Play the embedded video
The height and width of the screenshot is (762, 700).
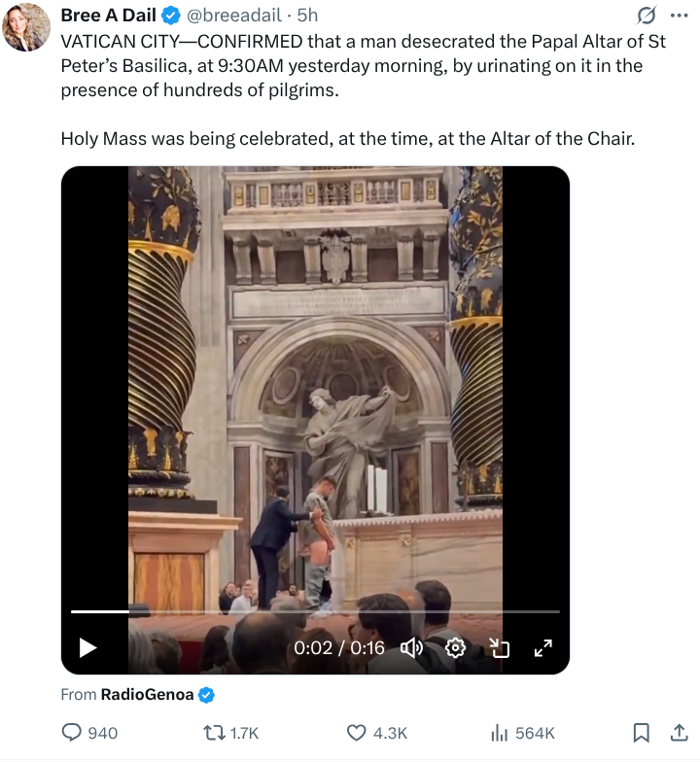coord(87,647)
